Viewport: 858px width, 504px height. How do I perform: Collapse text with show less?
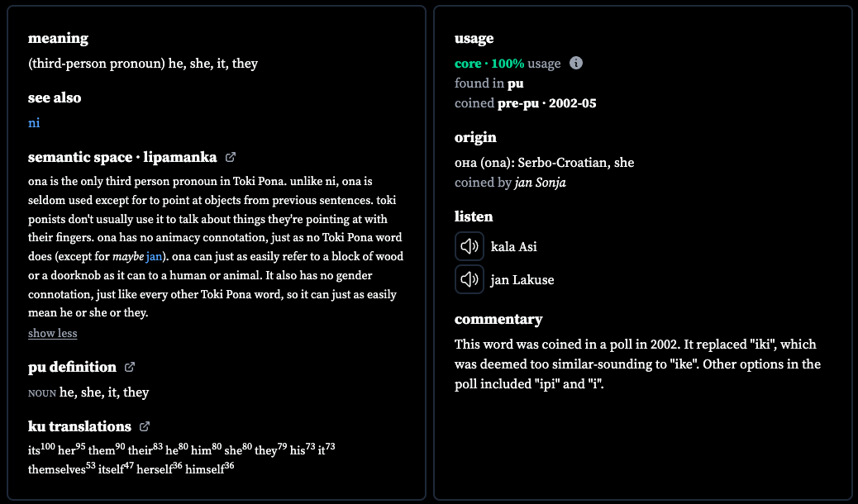(x=53, y=333)
